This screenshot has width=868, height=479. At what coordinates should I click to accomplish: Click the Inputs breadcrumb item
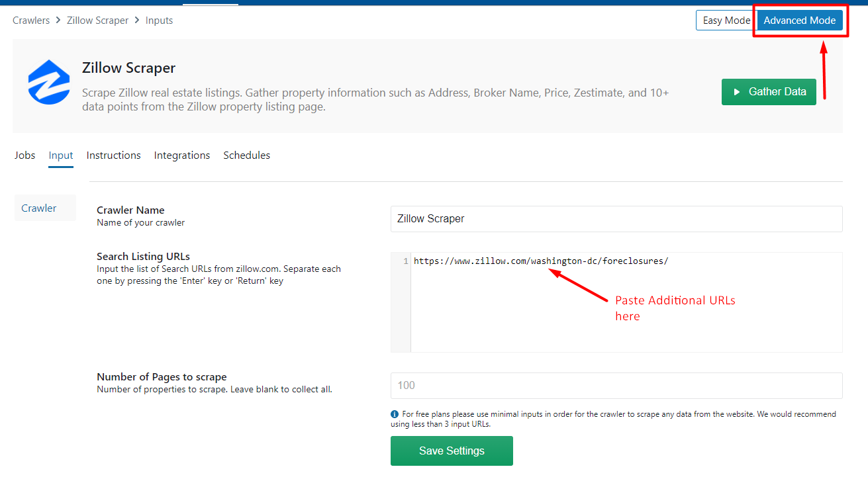[159, 21]
